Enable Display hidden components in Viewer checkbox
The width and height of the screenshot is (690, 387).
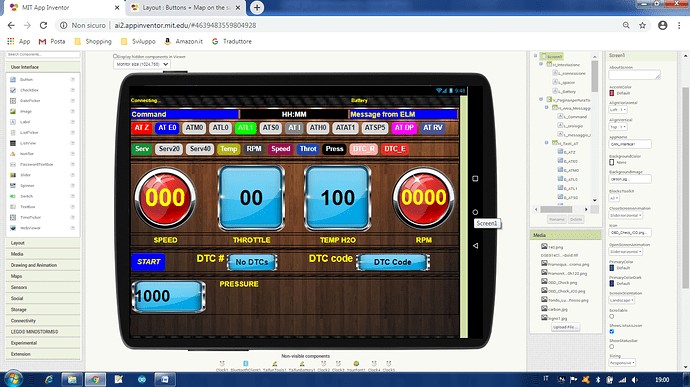(x=115, y=56)
